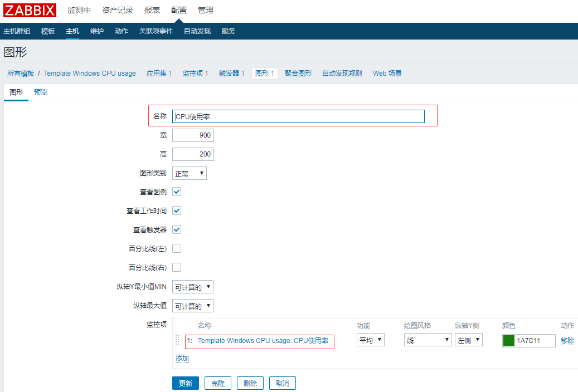
Task: Click 添加 to add a monitor item
Action: coord(182,358)
